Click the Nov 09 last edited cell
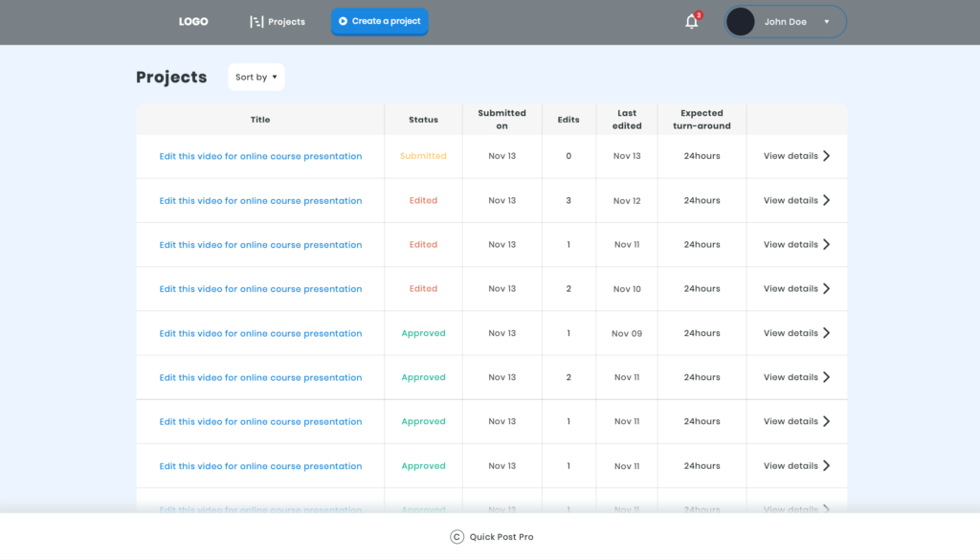The image size is (980, 560). point(627,334)
